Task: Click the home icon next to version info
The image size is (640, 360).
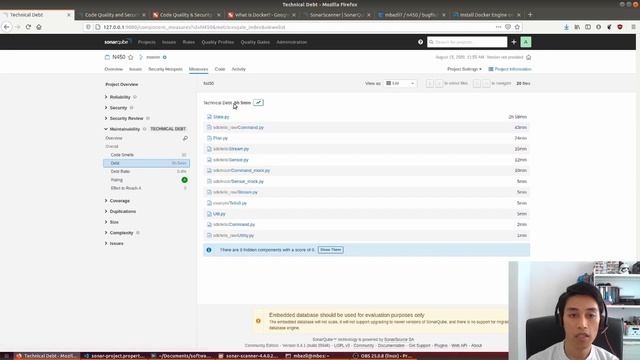Action: [529, 57]
